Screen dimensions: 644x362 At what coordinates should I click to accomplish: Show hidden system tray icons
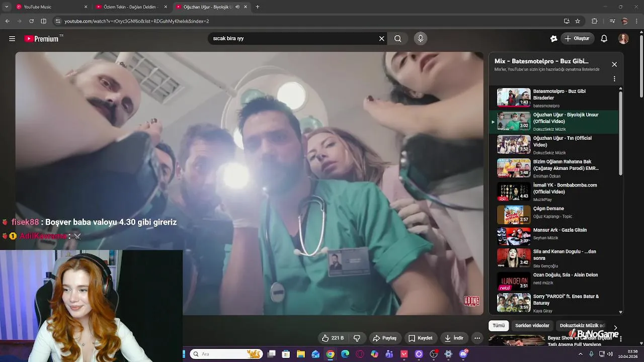(x=580, y=354)
